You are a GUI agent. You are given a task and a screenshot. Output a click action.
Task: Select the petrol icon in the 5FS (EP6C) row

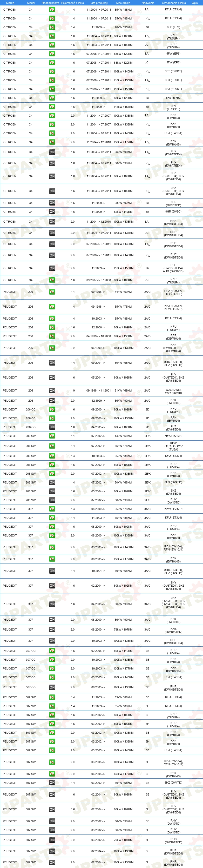(x=52, y=98)
